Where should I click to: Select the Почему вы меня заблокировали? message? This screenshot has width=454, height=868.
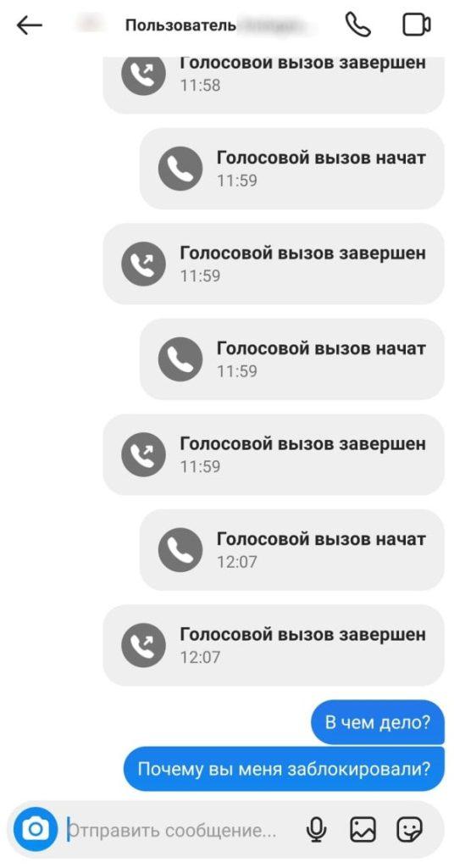click(284, 769)
